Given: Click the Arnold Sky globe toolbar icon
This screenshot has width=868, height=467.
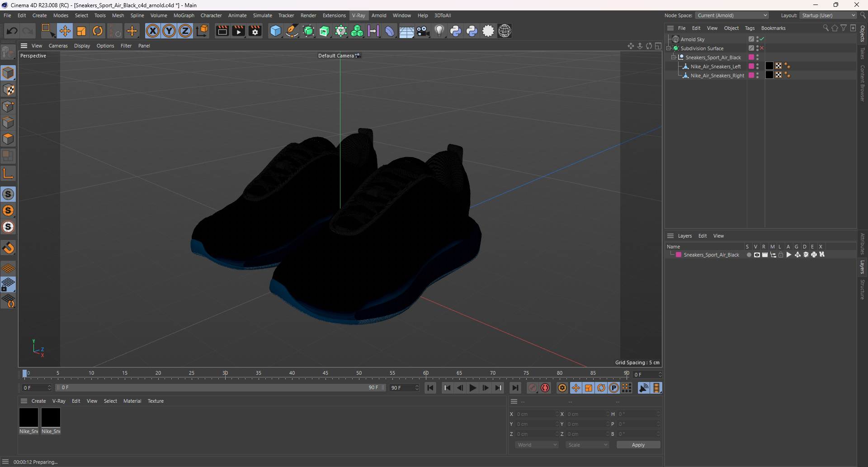Looking at the screenshot, I should [505, 31].
